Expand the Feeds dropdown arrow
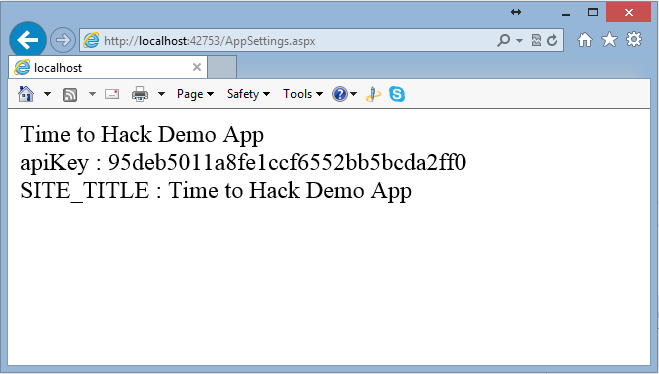659x374 pixels. (x=92, y=94)
